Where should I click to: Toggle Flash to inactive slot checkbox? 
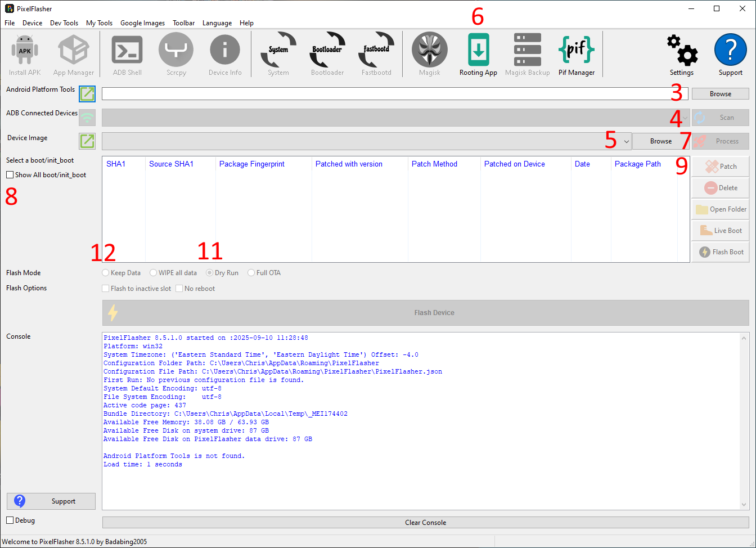[x=106, y=289]
